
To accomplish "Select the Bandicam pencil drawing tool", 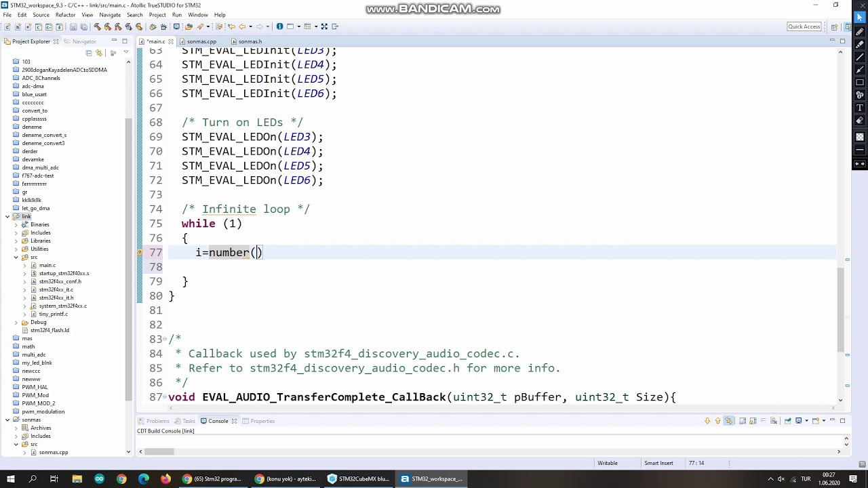I will [x=860, y=31].
